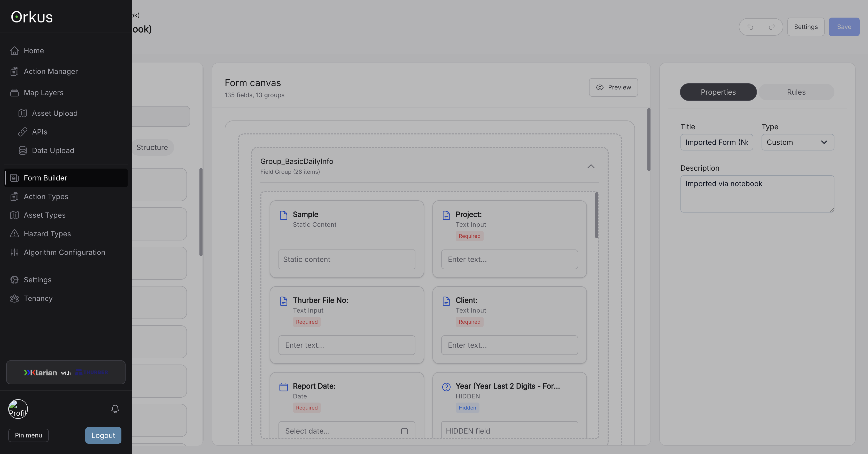Toggle the Pin menu button
Image resolution: width=868 pixels, height=454 pixels.
point(28,435)
